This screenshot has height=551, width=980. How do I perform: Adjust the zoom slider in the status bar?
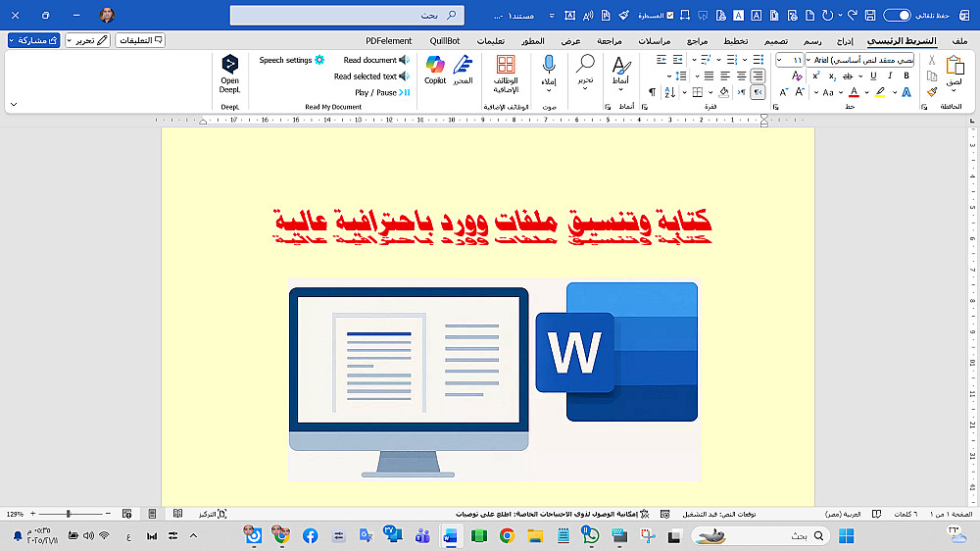click(70, 514)
